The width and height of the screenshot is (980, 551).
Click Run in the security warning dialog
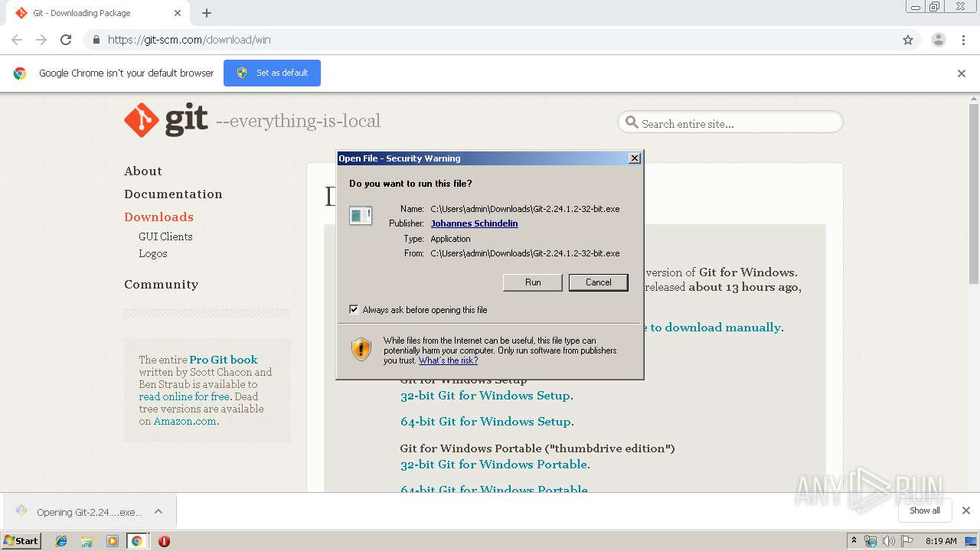(533, 282)
